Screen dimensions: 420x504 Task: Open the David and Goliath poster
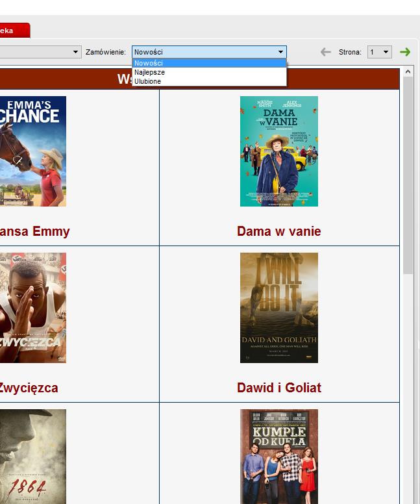point(279,308)
